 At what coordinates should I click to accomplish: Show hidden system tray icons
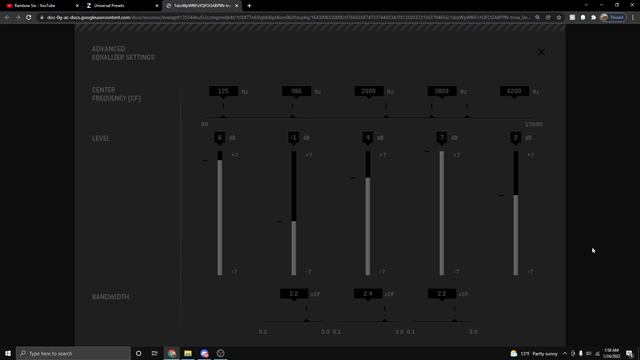point(565,353)
